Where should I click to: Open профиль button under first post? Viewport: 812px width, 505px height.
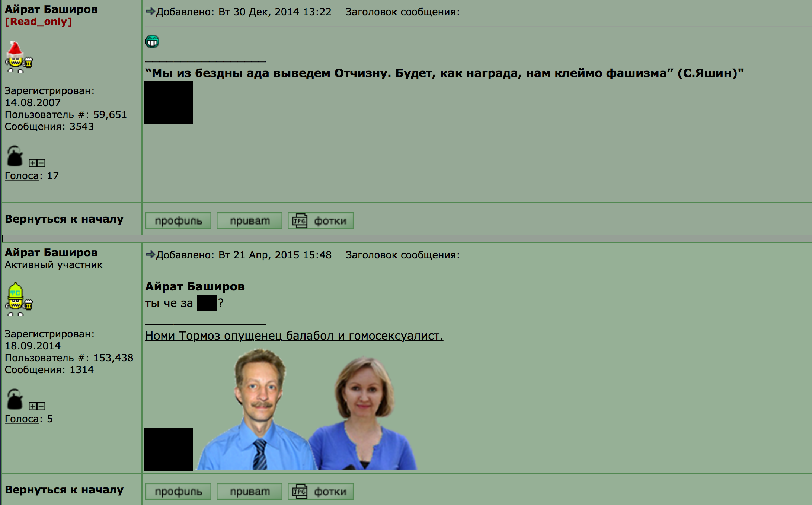coord(178,221)
